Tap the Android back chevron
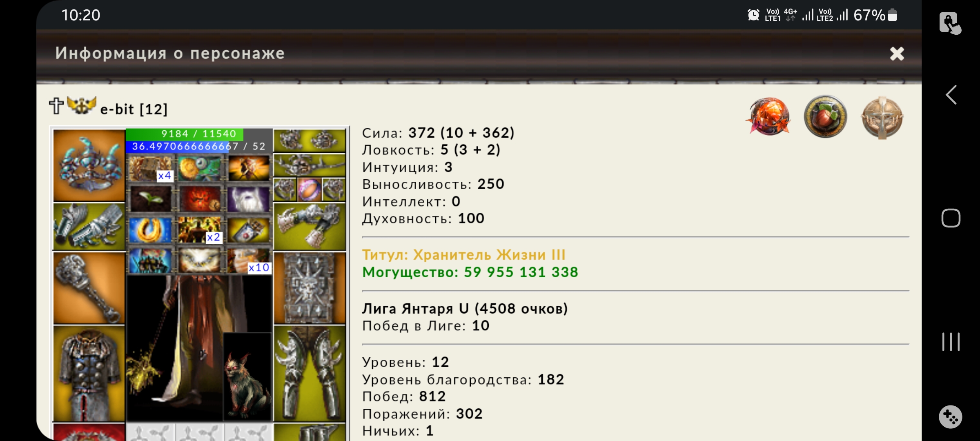Image resolution: width=980 pixels, height=441 pixels. (x=951, y=95)
